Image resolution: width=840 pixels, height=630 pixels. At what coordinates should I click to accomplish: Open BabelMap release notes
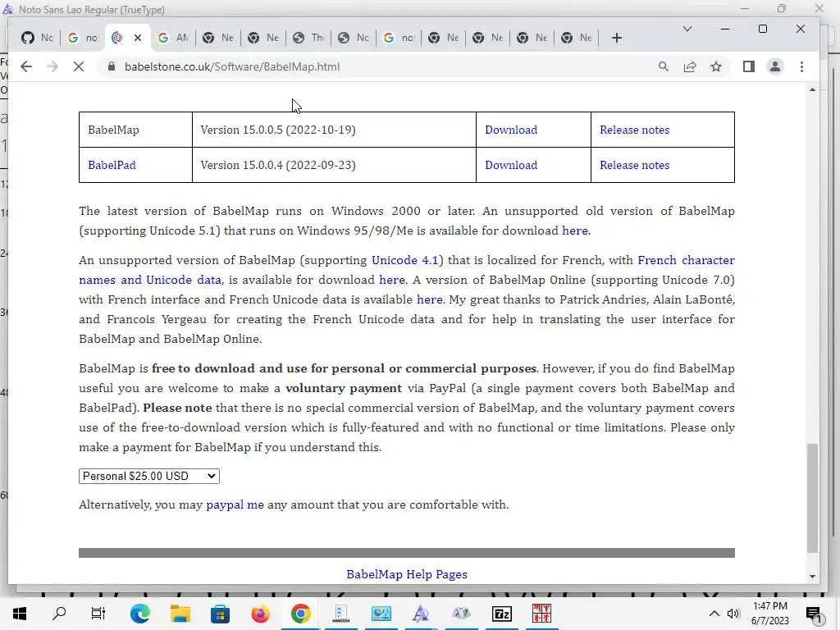click(x=634, y=130)
